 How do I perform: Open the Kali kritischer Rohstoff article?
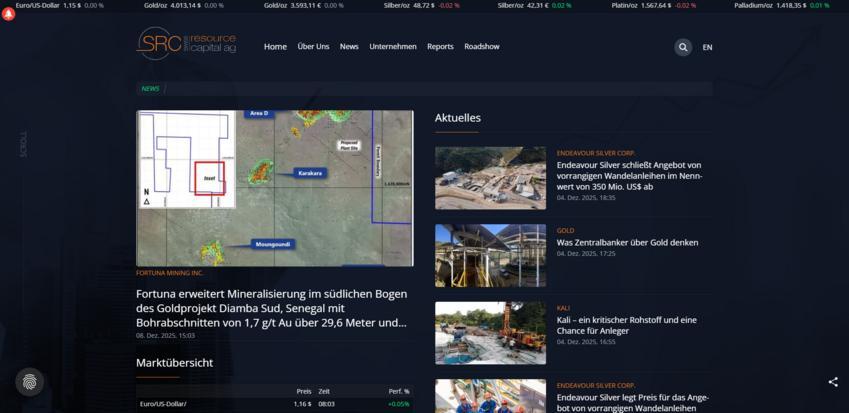pos(626,325)
